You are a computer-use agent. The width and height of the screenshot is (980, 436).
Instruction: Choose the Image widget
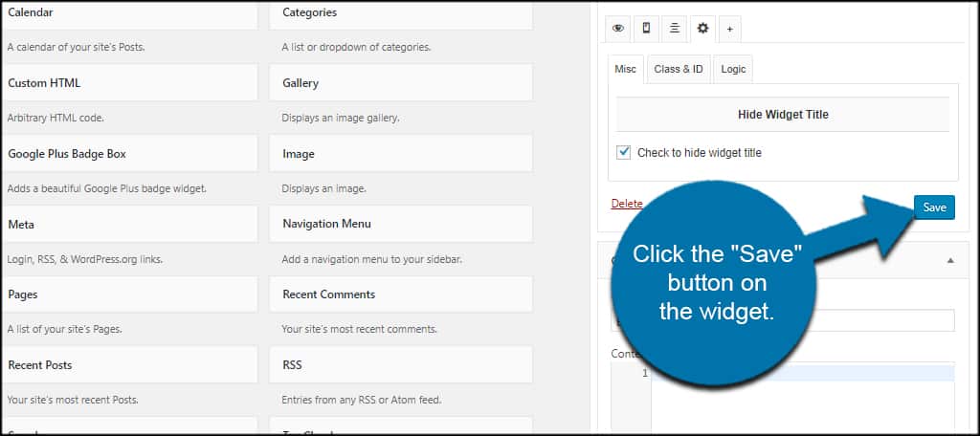(x=401, y=153)
